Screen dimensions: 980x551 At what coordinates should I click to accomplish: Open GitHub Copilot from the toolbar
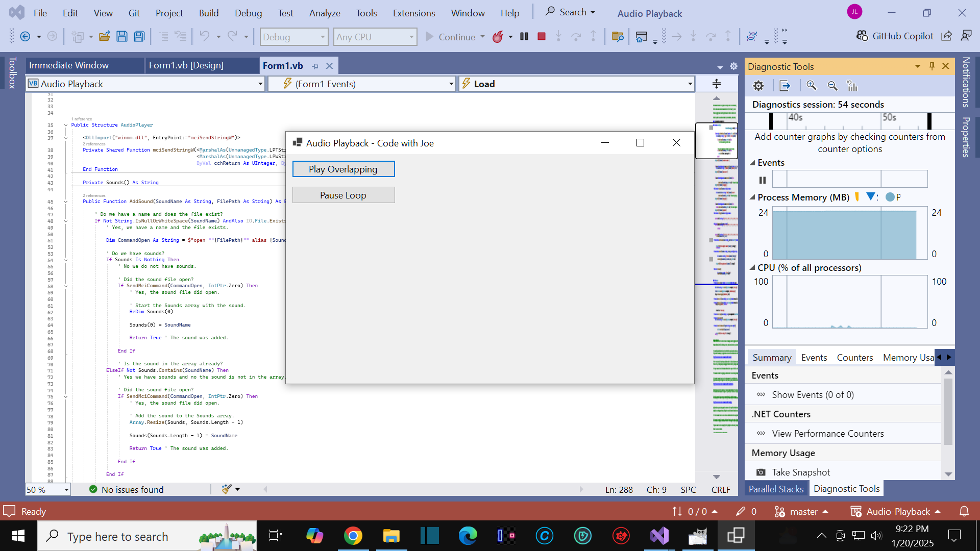pyautogui.click(x=895, y=36)
